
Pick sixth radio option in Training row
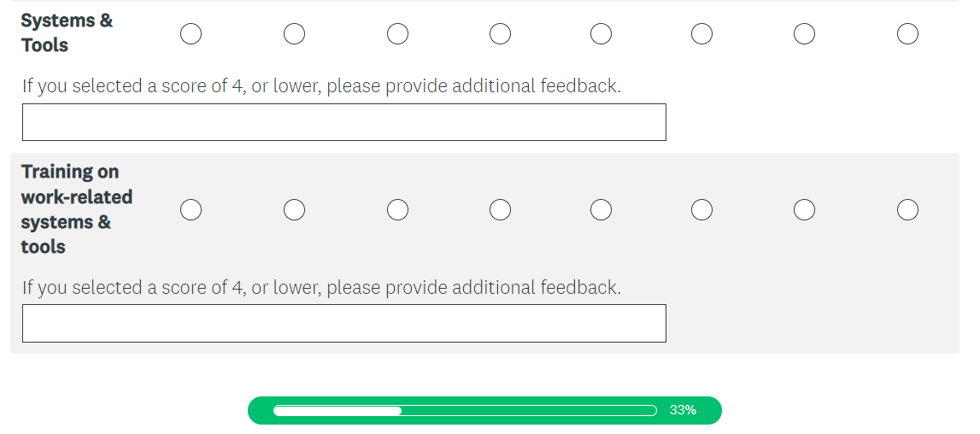pyautogui.click(x=701, y=209)
